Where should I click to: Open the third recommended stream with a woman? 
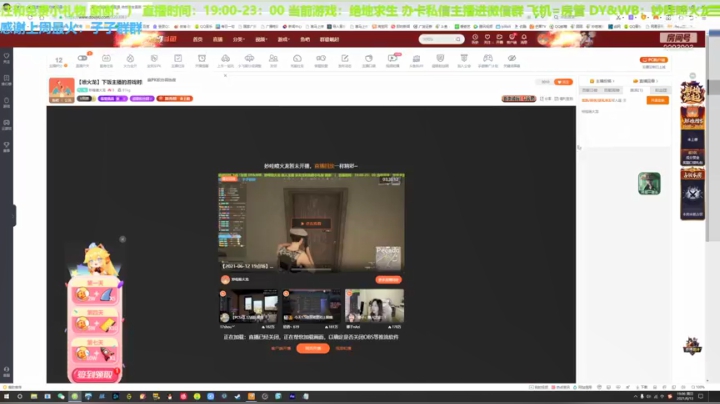coord(374,306)
